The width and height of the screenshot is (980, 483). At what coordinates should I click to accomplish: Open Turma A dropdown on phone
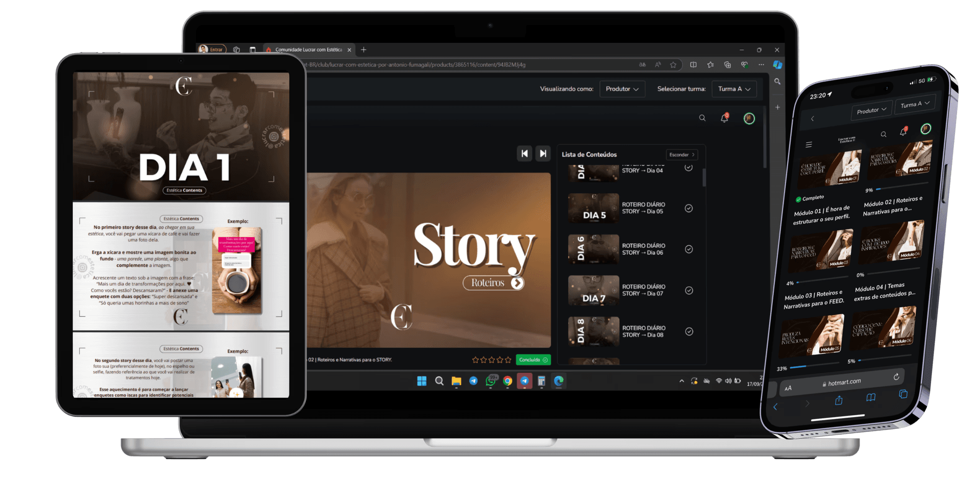(915, 104)
